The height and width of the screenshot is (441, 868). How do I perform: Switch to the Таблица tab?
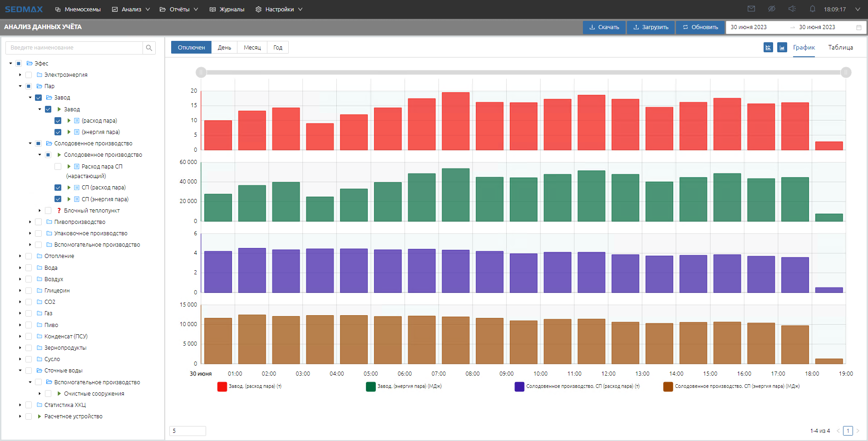pyautogui.click(x=840, y=47)
